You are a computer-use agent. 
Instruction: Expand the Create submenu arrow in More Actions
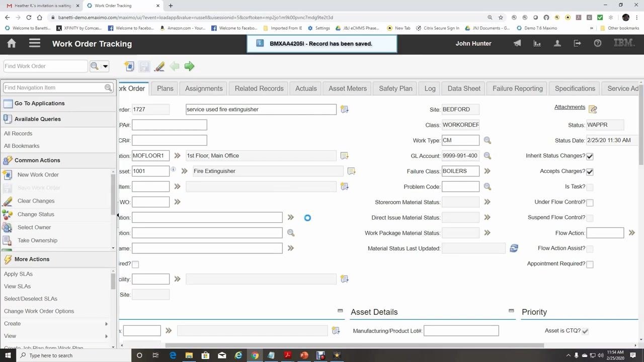pyautogui.click(x=106, y=324)
